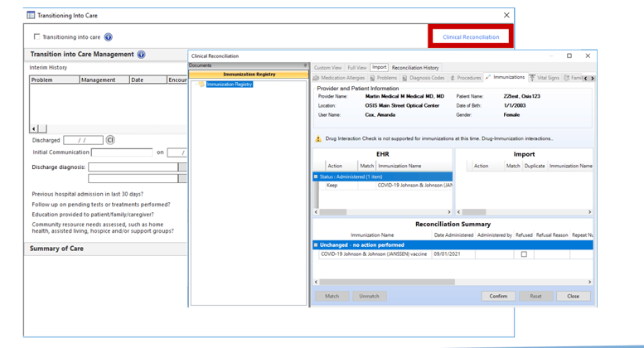Screen dimensions: 644x348
Task: Click Reconciliation Summary scroll-right arrow
Action: click(x=589, y=282)
